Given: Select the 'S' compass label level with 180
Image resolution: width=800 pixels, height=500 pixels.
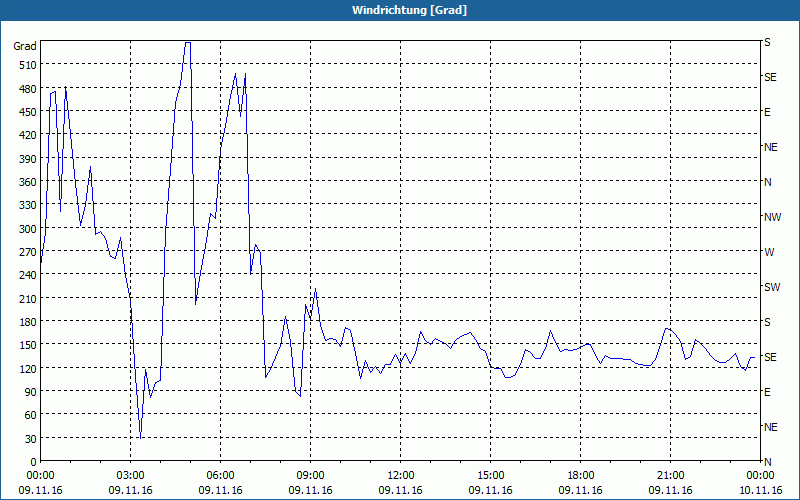Looking at the screenshot, I should tap(767, 322).
